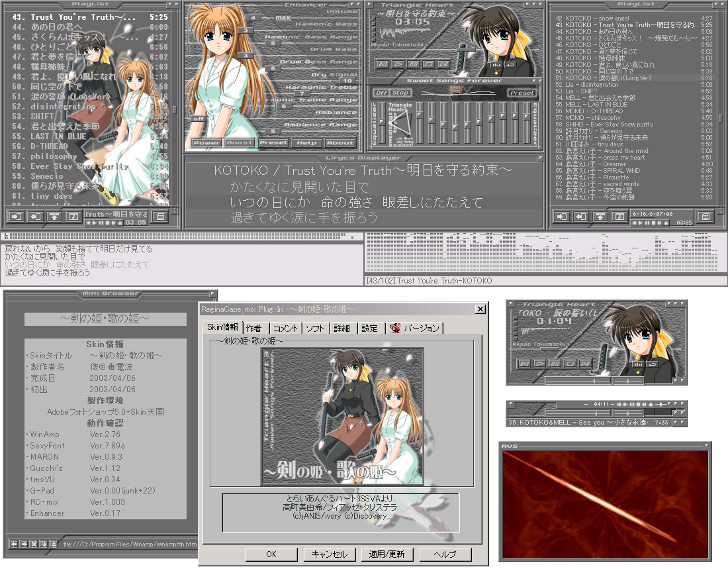
Task: Click Mini Browser stop (X) icon
Action: tap(34, 544)
